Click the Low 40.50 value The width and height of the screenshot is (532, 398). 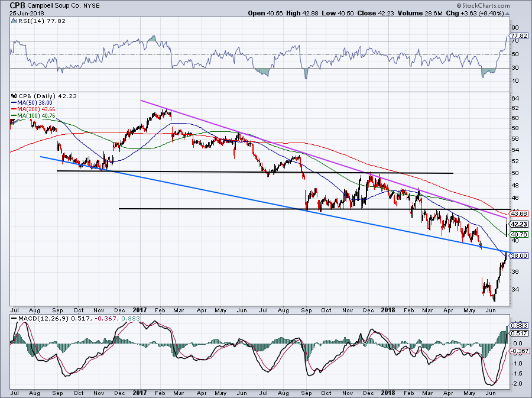click(x=338, y=13)
